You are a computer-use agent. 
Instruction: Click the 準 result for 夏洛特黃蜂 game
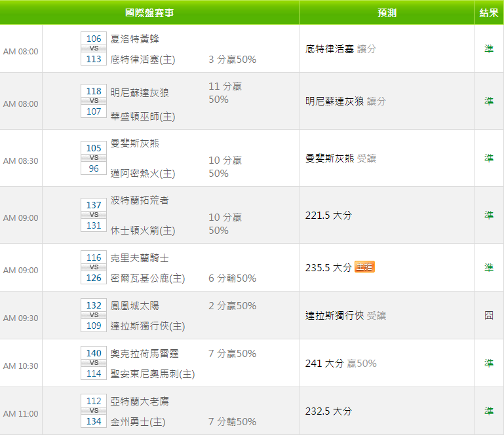coord(489,49)
